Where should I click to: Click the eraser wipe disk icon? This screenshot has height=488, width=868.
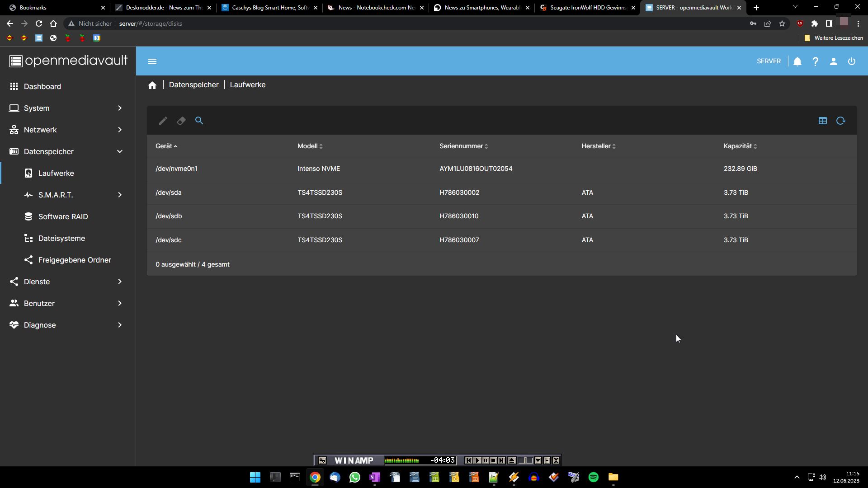click(x=181, y=121)
